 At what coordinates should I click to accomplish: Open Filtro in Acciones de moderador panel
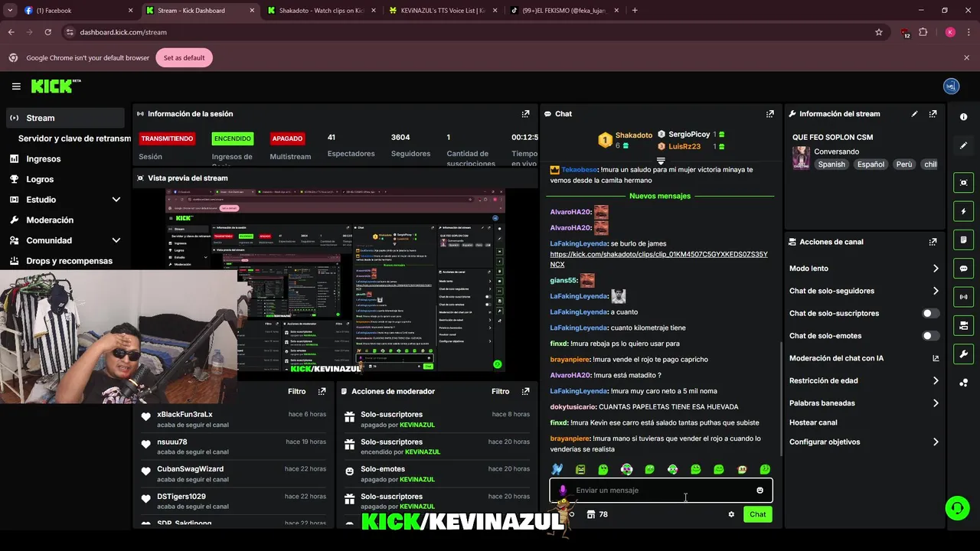(x=500, y=391)
